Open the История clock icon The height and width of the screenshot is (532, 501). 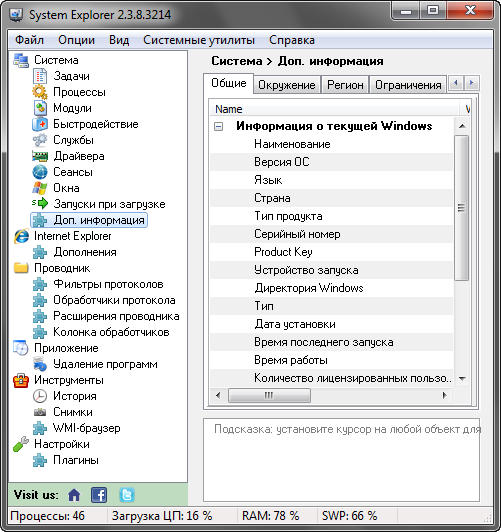pyautogui.click(x=40, y=396)
